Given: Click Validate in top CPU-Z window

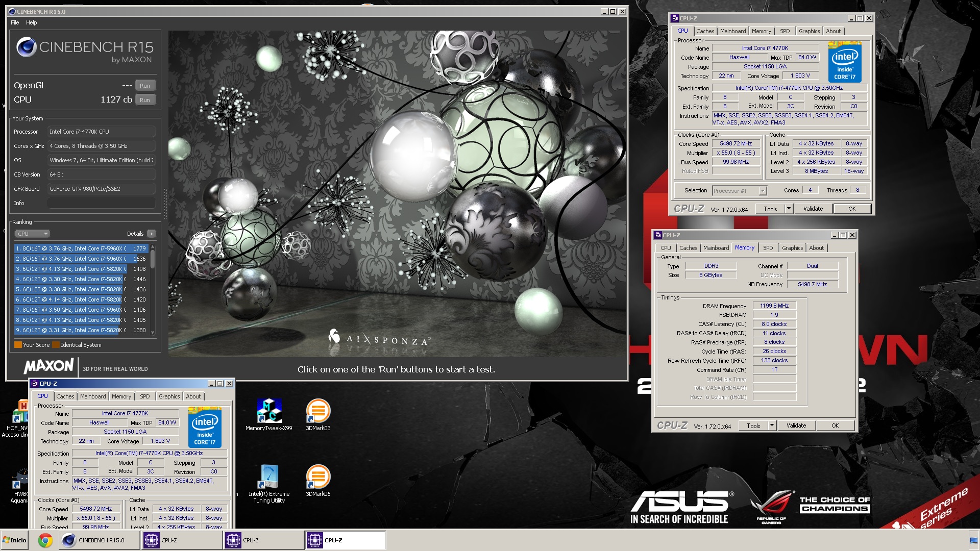Looking at the screenshot, I should 813,209.
